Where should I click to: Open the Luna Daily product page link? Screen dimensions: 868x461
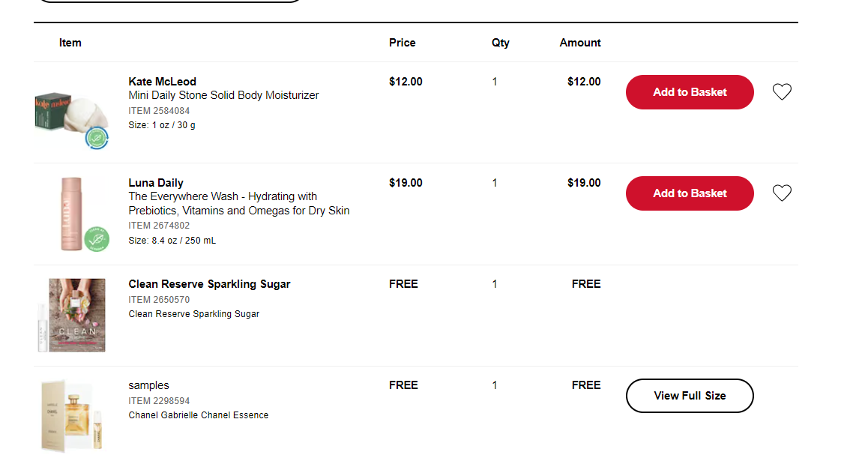coord(155,182)
